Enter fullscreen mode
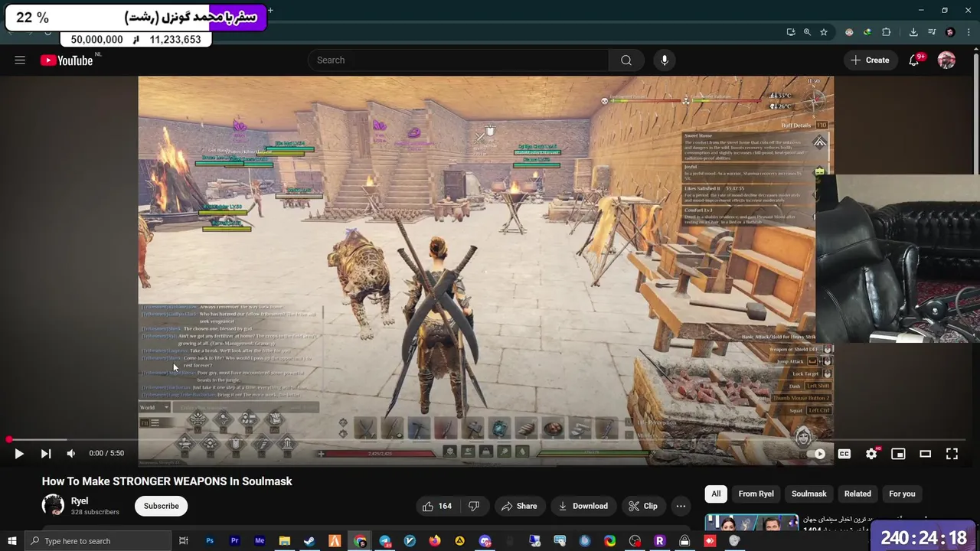 click(952, 454)
